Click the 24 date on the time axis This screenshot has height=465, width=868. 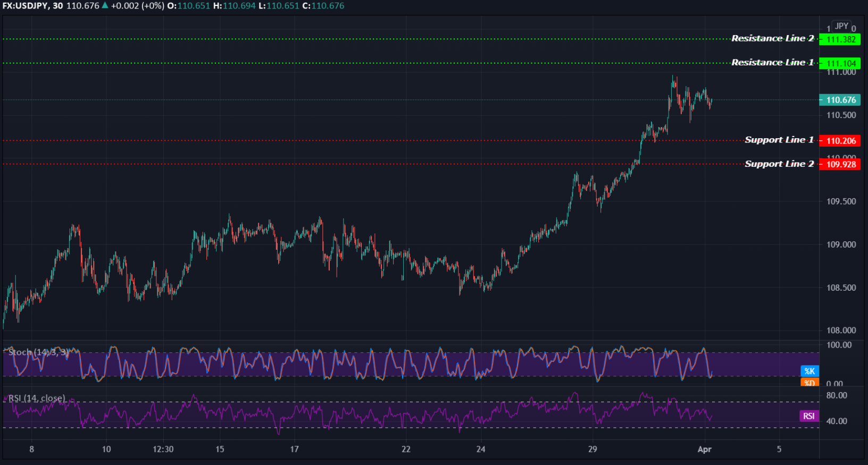click(481, 450)
